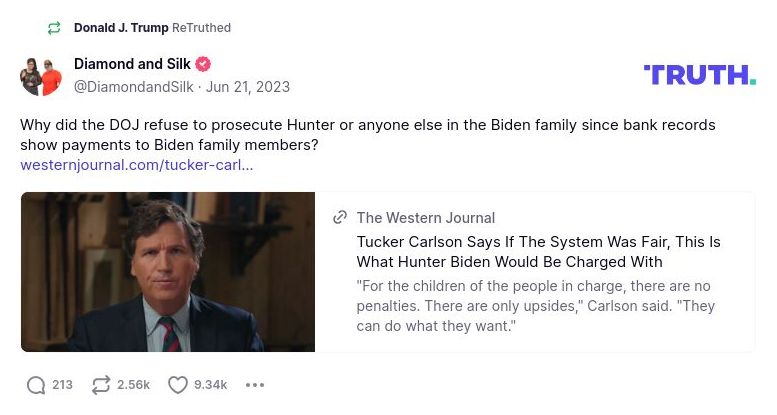Screen dimensions: 777x415
Task: Select the @DiamondandSilk handle
Action: [134, 87]
